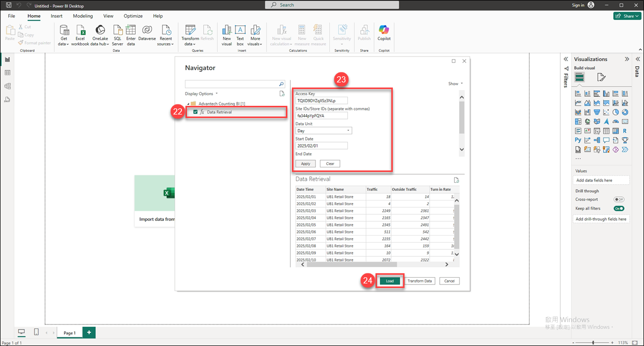Open the Optimize ribbon tab
This screenshot has width=644, height=346.
click(133, 16)
